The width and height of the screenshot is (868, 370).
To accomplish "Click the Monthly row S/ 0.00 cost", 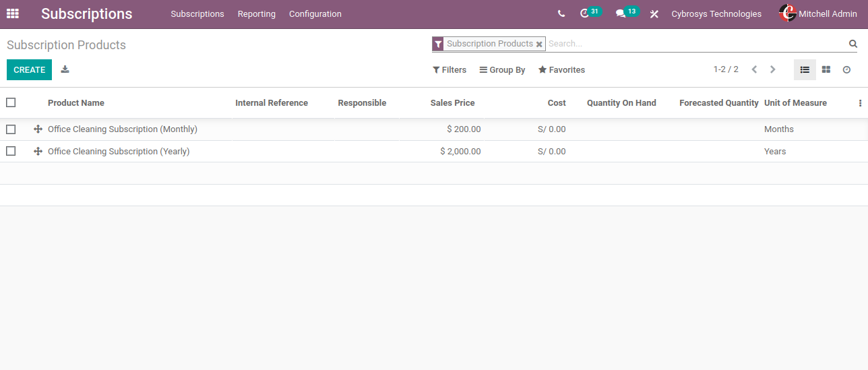I will 552,129.
